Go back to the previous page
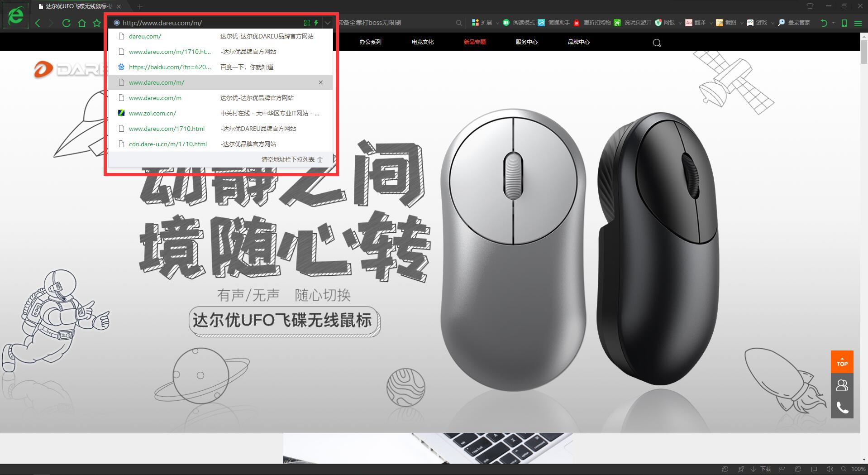This screenshot has width=868, height=475. click(x=38, y=23)
